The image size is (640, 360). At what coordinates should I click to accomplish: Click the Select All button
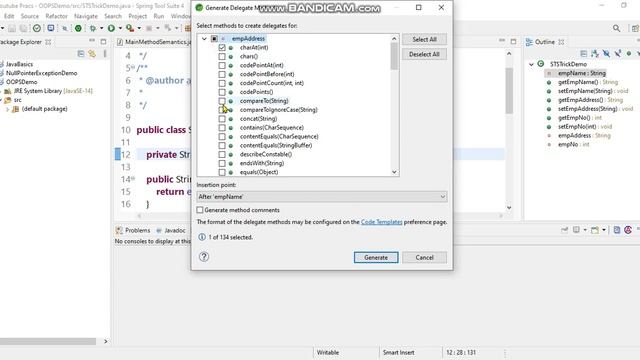[424, 39]
